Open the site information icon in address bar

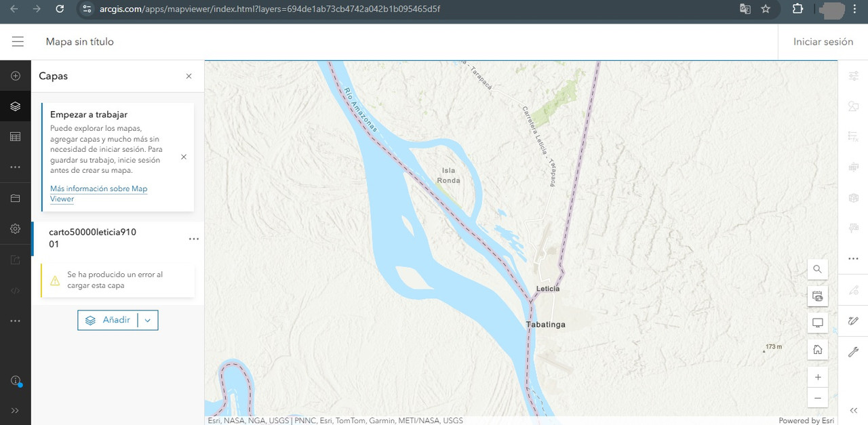pos(85,9)
